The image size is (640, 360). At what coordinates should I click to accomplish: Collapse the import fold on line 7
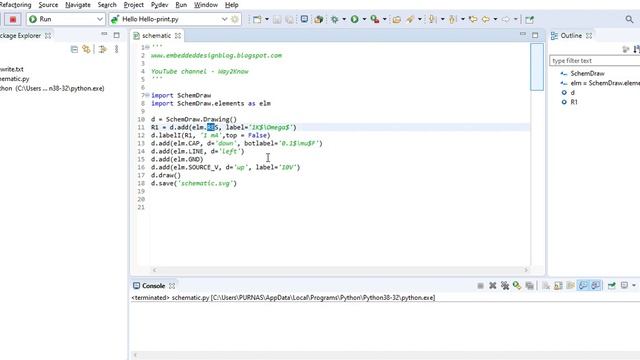pos(147,95)
